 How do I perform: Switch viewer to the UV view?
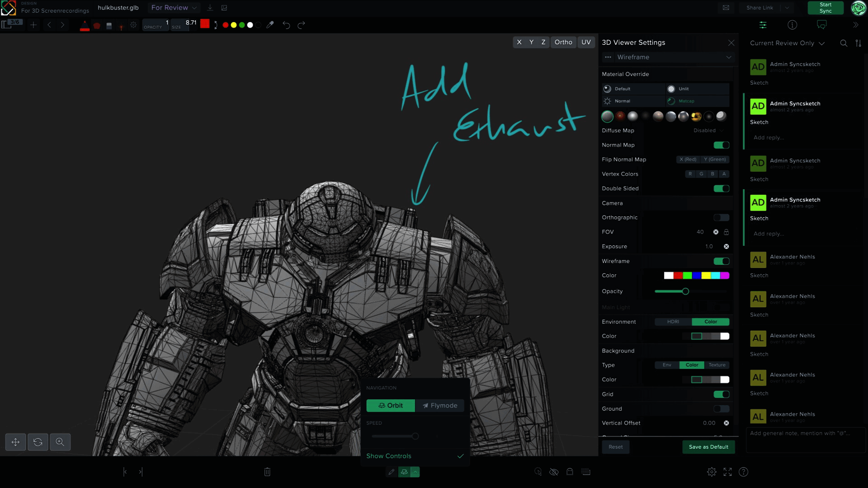tap(586, 42)
